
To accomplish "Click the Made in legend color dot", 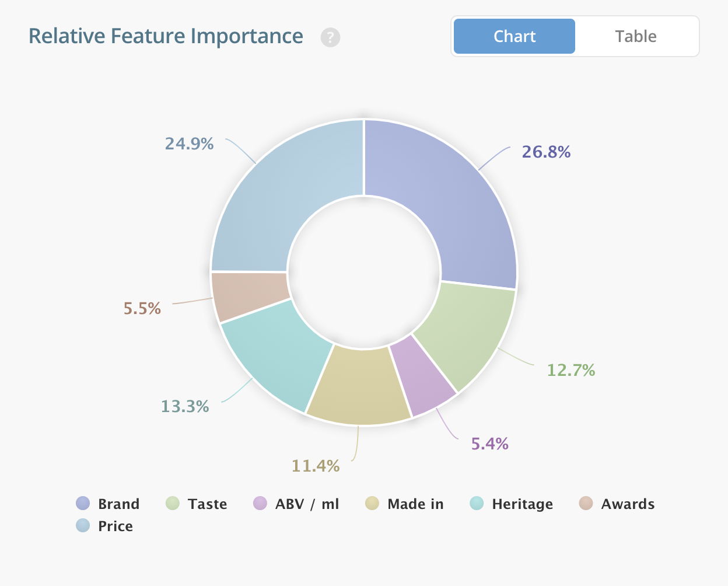I will [372, 503].
